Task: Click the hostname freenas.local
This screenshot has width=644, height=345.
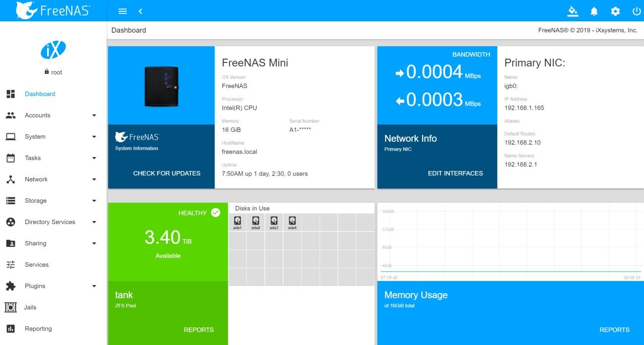Action: pyautogui.click(x=239, y=152)
